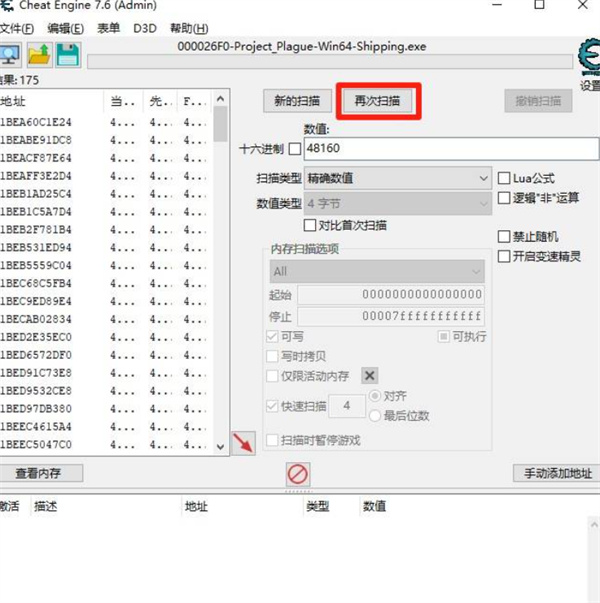600x603 pixels.
Task: Click the 再次扫描 button
Action: pyautogui.click(x=378, y=100)
